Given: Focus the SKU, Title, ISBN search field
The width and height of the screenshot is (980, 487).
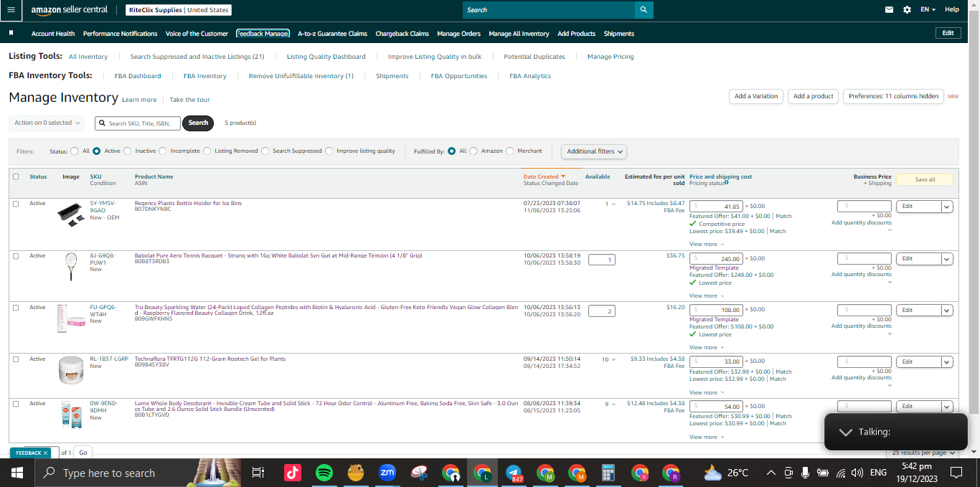Looking at the screenshot, I should pyautogui.click(x=138, y=123).
